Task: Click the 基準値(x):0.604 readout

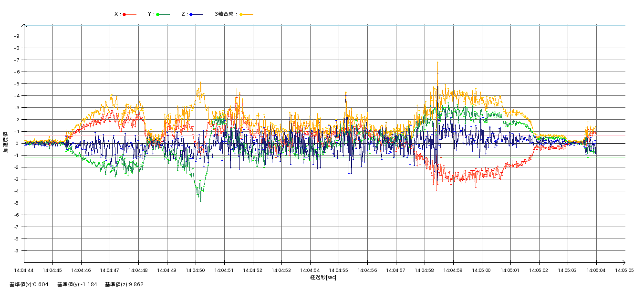Action: [x=29, y=284]
